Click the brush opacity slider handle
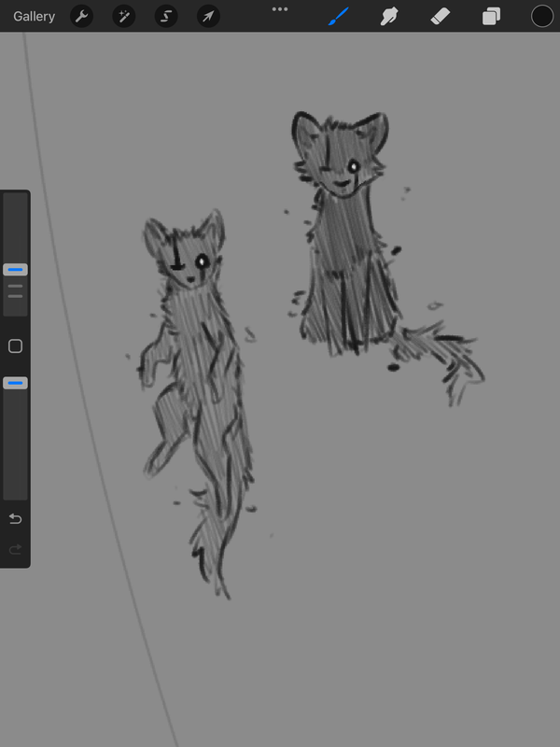The height and width of the screenshot is (747, 560). (x=15, y=383)
